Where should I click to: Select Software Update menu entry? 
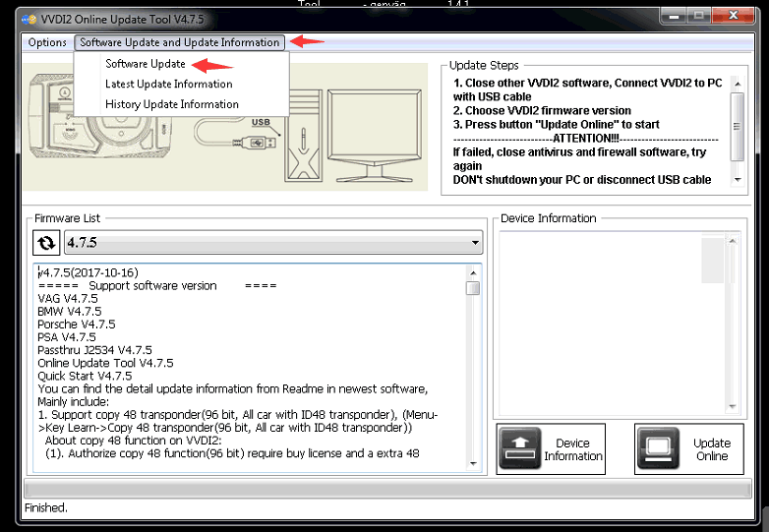[145, 64]
